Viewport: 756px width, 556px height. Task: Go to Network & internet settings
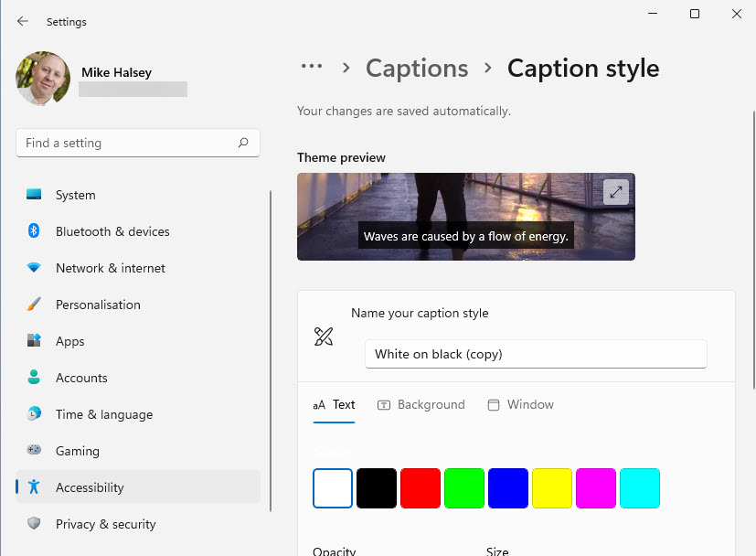point(110,268)
